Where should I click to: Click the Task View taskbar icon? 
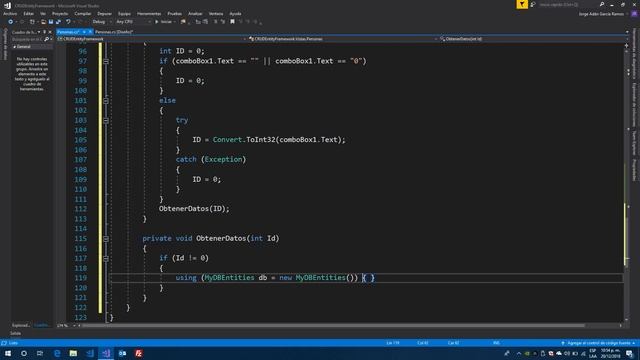(40, 353)
